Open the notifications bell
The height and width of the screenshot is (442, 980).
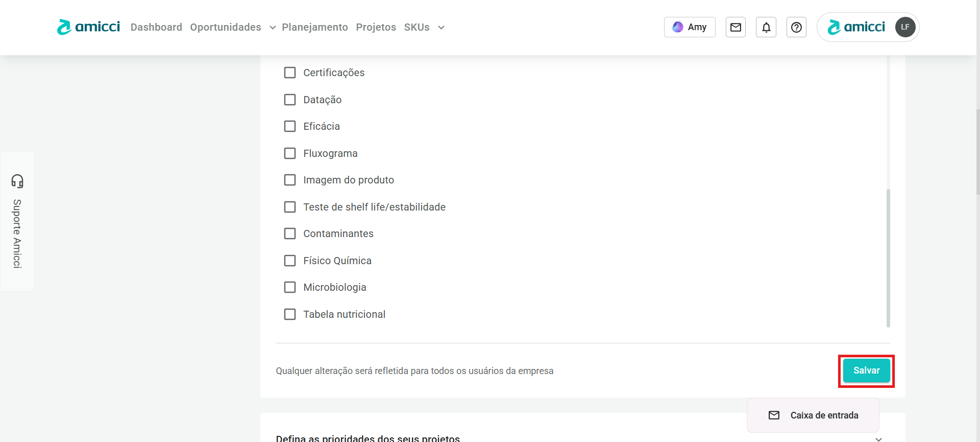tap(766, 27)
